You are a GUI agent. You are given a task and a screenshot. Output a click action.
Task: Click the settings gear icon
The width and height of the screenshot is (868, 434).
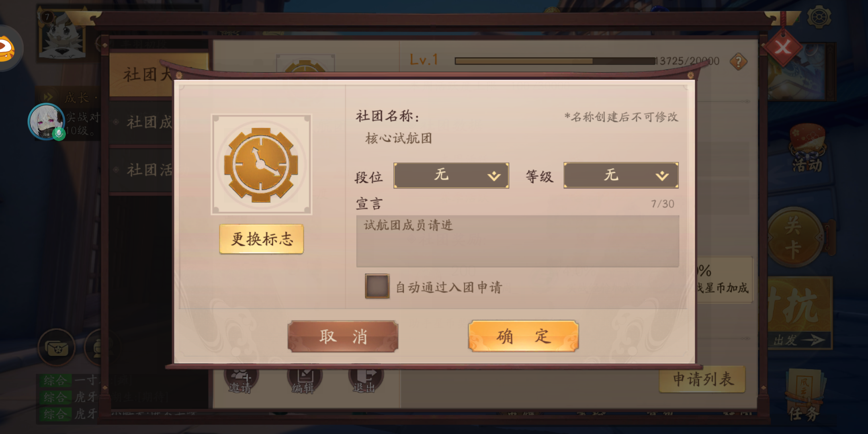tap(819, 16)
